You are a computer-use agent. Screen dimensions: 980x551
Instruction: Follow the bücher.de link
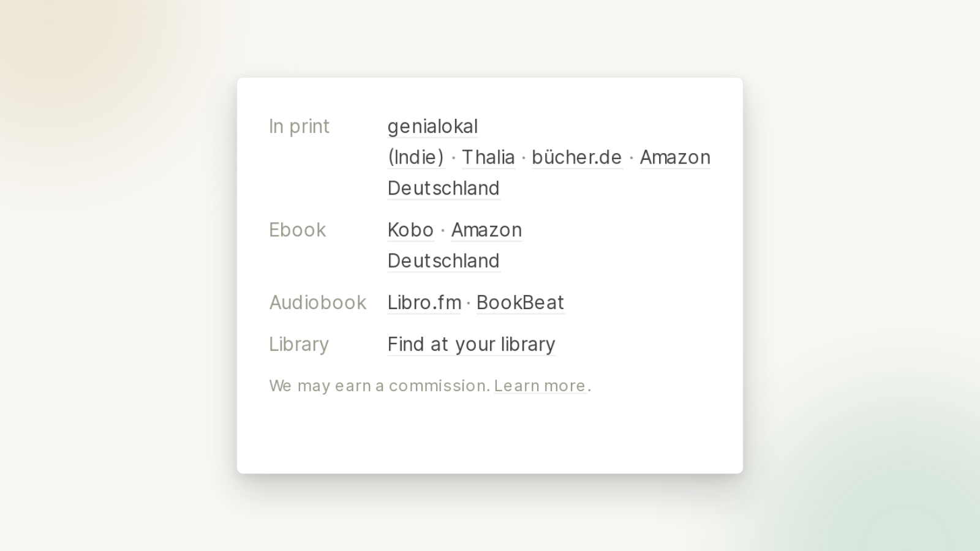[x=577, y=157]
